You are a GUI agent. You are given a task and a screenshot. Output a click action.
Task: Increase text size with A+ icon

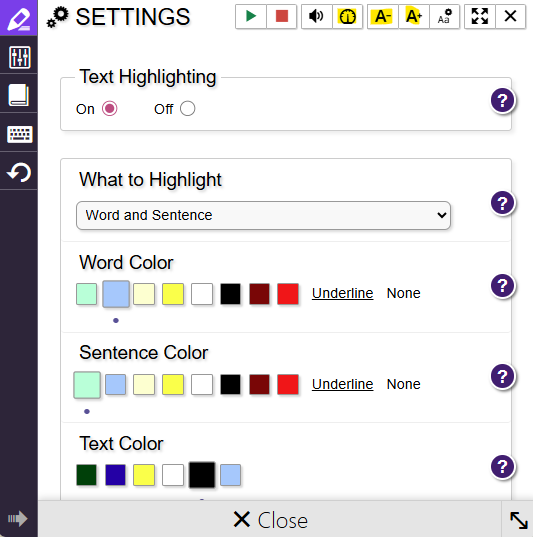pyautogui.click(x=413, y=16)
